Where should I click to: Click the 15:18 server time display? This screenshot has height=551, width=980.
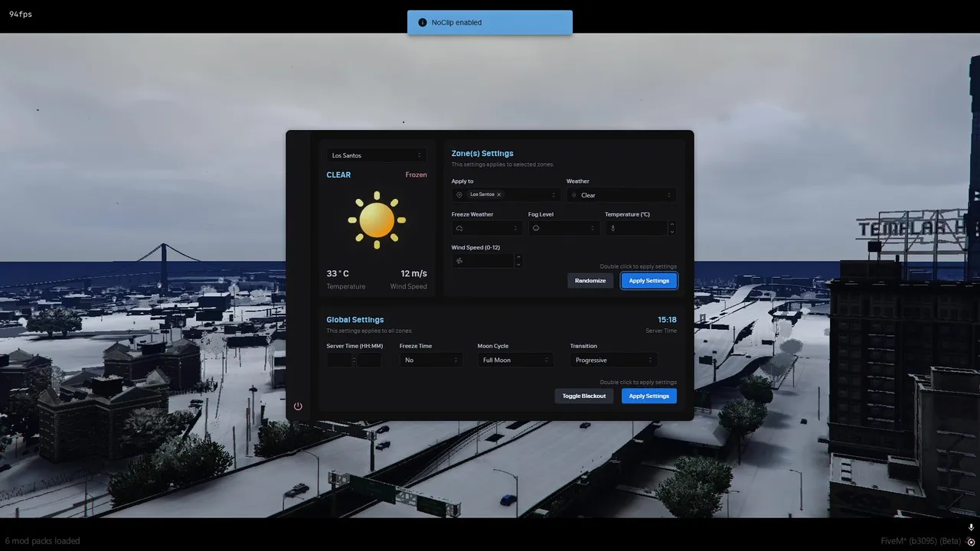click(x=667, y=320)
